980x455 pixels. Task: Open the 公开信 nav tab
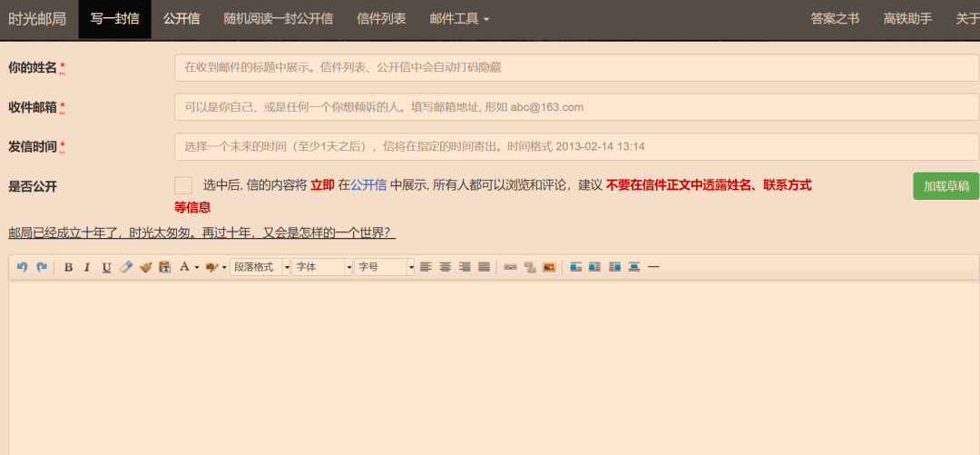(181, 19)
